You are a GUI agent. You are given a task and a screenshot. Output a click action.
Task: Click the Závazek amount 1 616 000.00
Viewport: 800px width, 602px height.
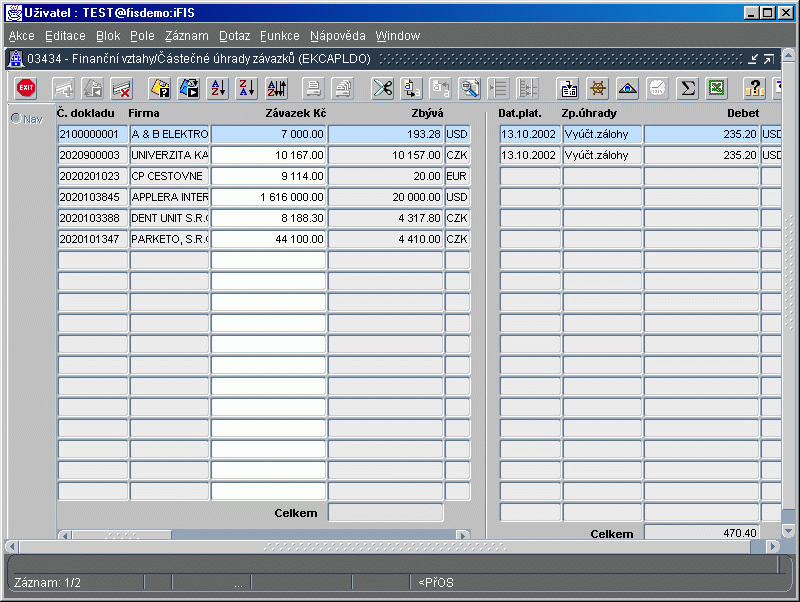[268, 197]
